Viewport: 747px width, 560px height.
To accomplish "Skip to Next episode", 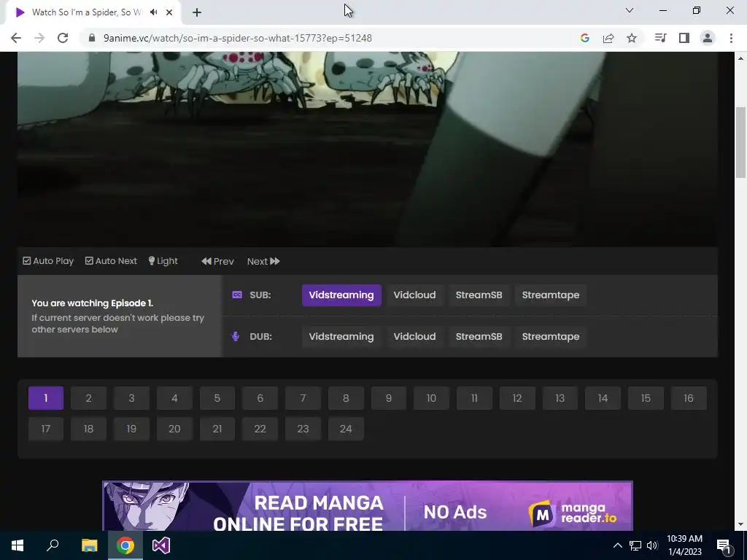I will tap(263, 261).
